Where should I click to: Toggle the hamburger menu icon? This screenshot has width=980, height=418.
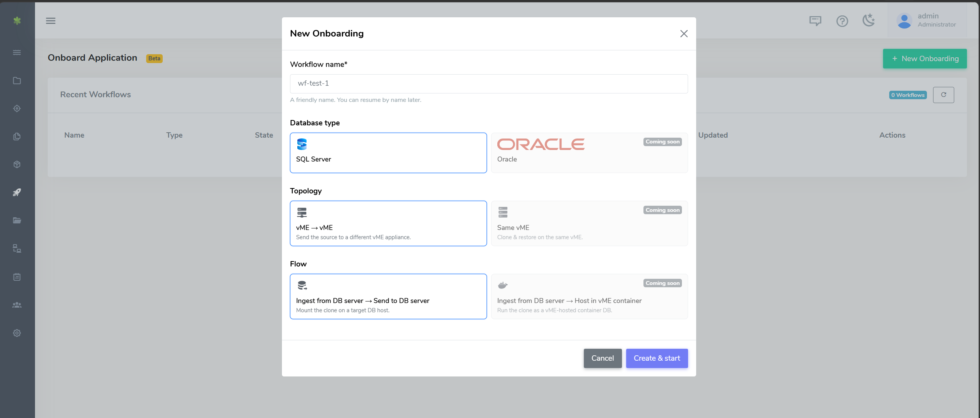(x=51, y=21)
